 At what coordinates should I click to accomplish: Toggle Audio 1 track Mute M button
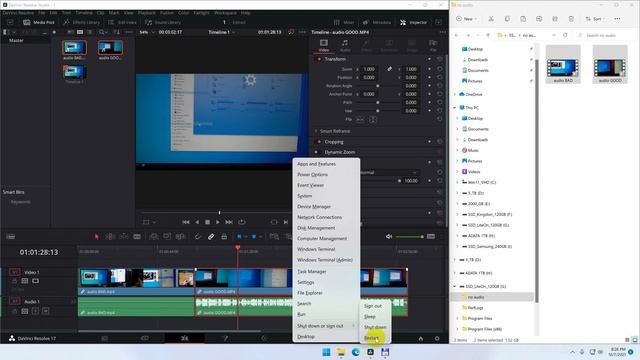pyautogui.click(x=45, y=311)
